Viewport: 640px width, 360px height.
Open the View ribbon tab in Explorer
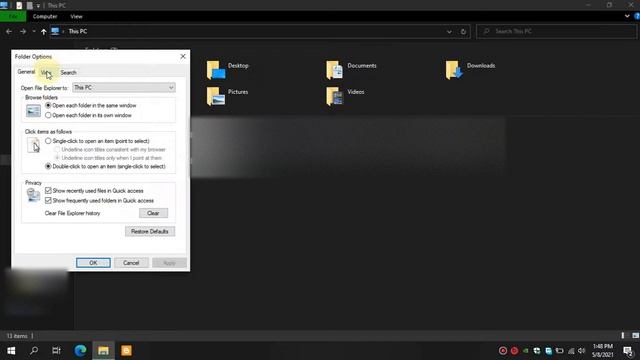[76, 16]
